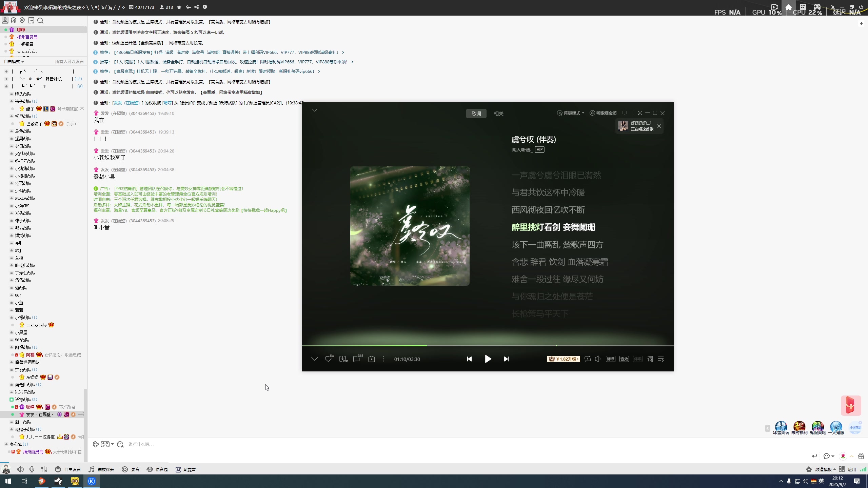Image resolution: width=868 pixels, height=488 pixels.
Task: Open the playback queue list icon
Action: pos(661,359)
